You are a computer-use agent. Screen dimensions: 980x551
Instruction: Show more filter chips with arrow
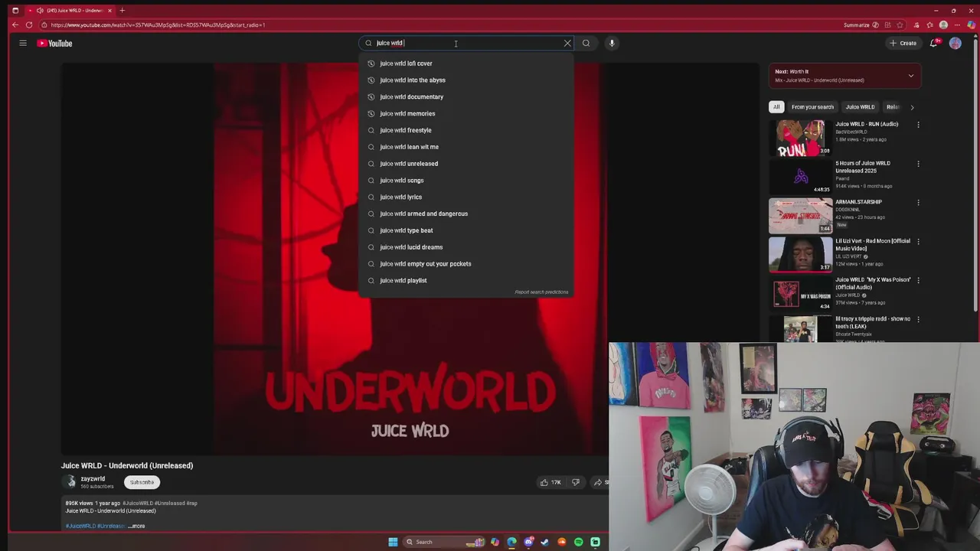(912, 107)
